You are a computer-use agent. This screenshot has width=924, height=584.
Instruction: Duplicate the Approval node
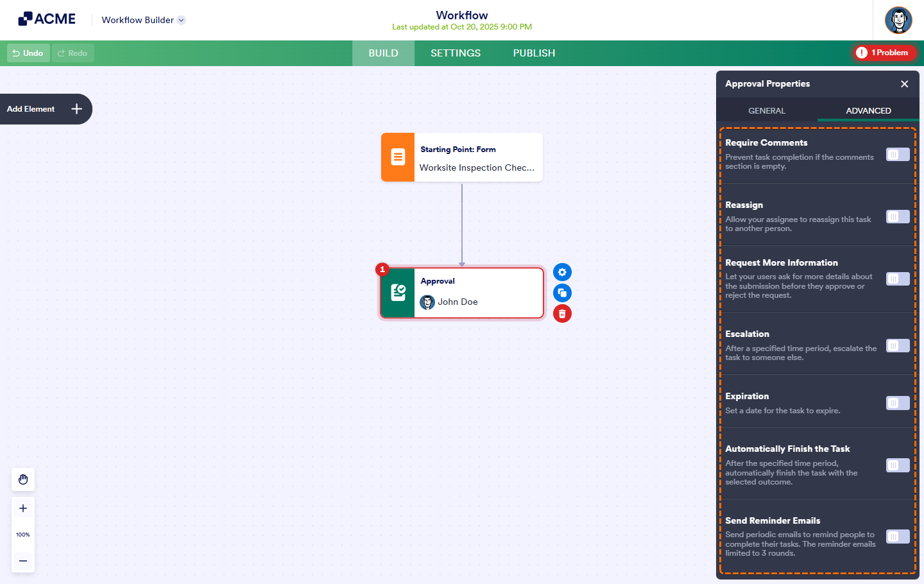(x=562, y=293)
